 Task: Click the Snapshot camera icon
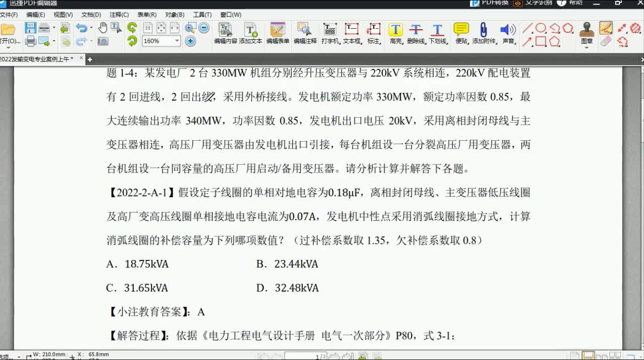coord(103,41)
